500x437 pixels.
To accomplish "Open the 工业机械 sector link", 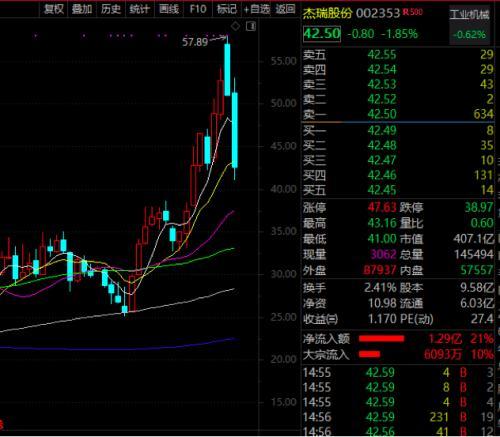I will click(x=470, y=14).
